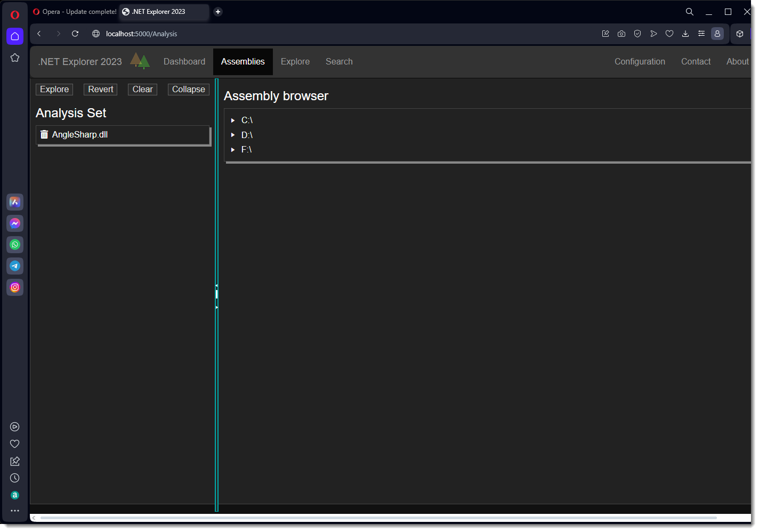
Task: Open the Dashboard nav tab
Action: 184,62
